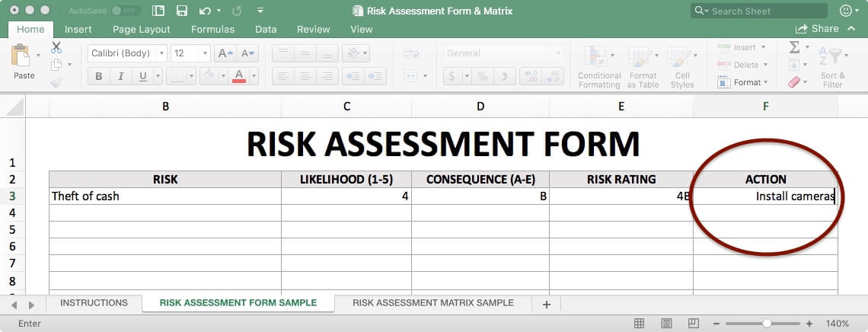
Task: Click the Percent style icon
Action: pos(483,76)
